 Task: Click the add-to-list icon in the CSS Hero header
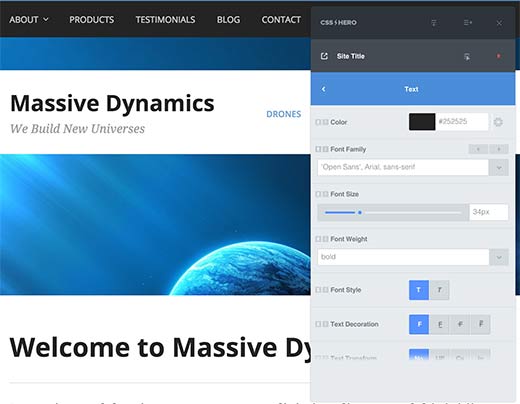[x=468, y=23]
